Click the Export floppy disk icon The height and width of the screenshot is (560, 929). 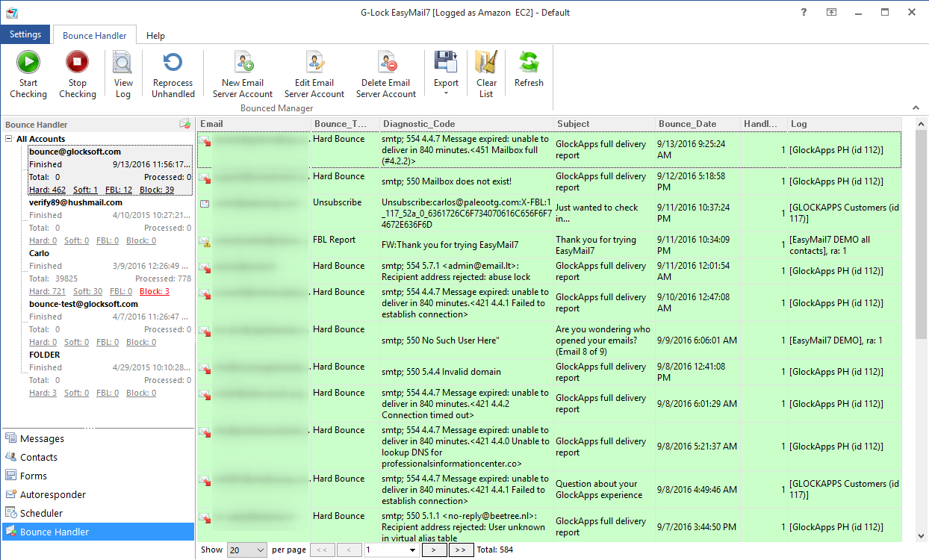[446, 62]
